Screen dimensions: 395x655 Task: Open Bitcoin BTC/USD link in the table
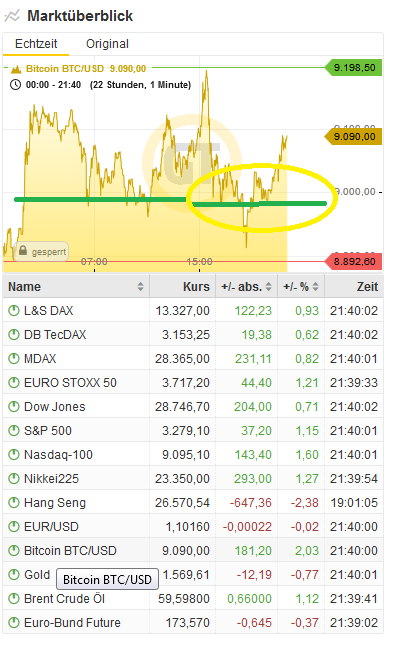[70, 551]
